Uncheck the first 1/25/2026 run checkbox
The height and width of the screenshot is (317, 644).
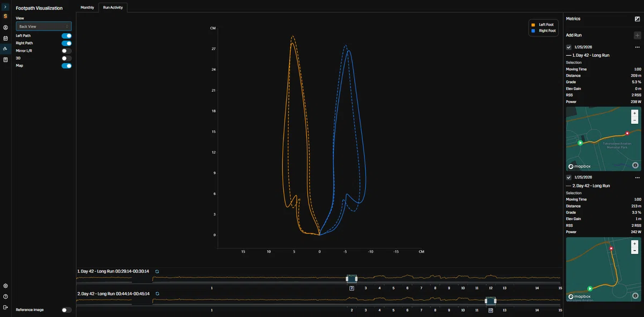point(569,47)
